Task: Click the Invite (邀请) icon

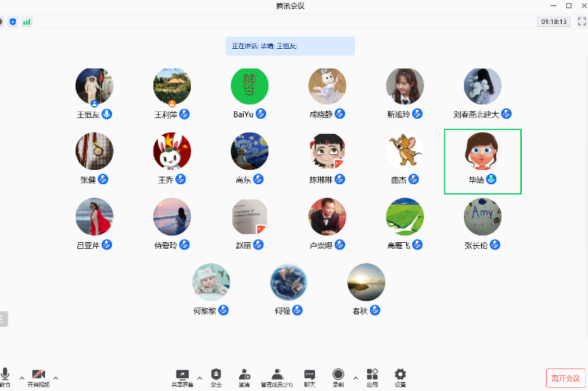Action: [x=244, y=377]
